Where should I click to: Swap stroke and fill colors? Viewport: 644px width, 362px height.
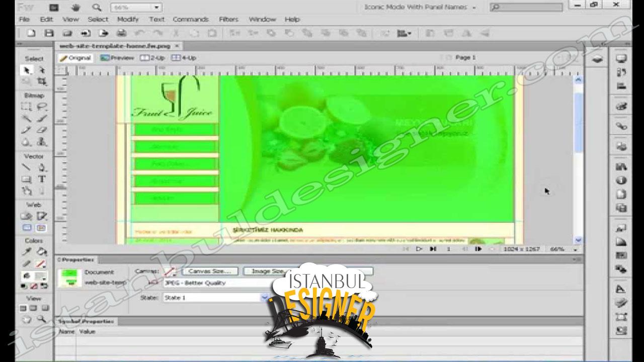pyautogui.click(x=44, y=286)
